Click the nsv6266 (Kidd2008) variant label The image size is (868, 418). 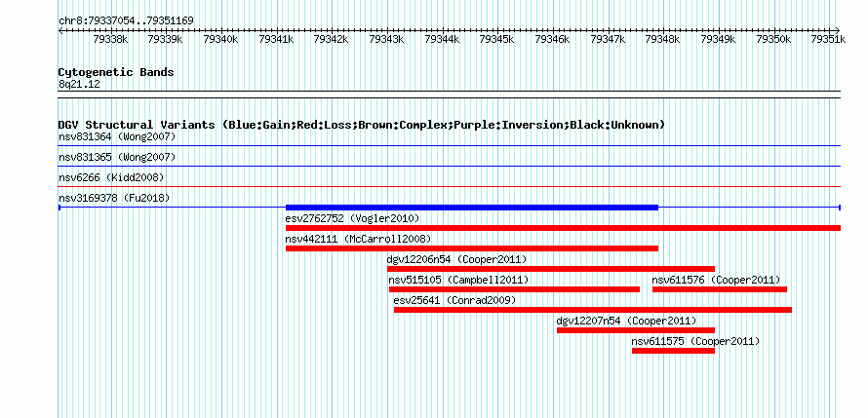[111, 177]
